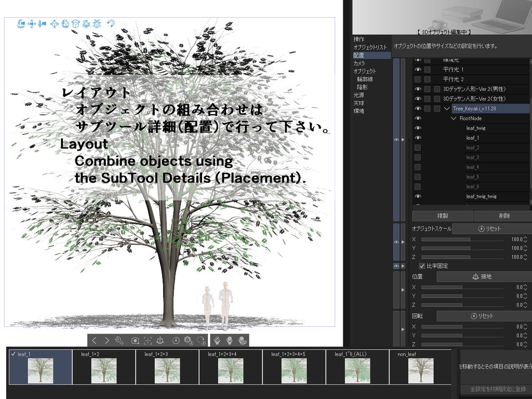
Task: Collapse the RootNode tree item
Action: click(454, 118)
